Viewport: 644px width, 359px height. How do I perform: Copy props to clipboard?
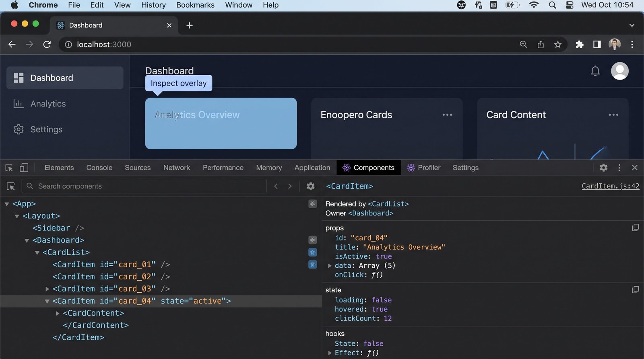[635, 228]
